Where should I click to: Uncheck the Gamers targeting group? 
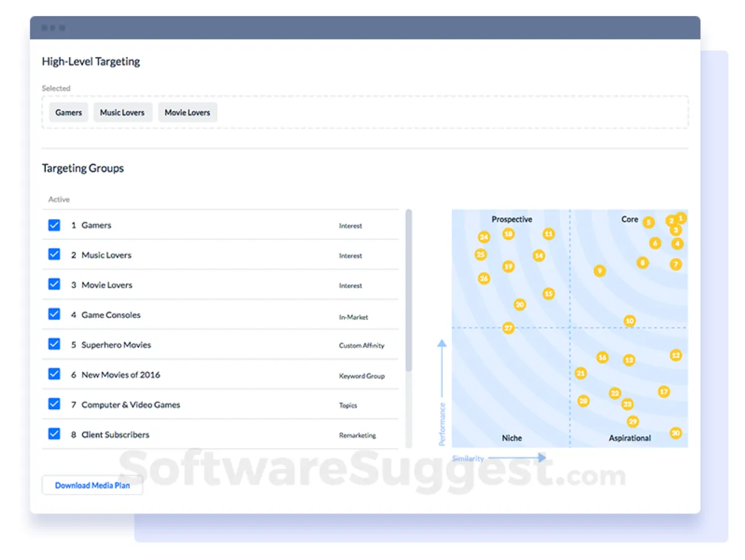[54, 225]
